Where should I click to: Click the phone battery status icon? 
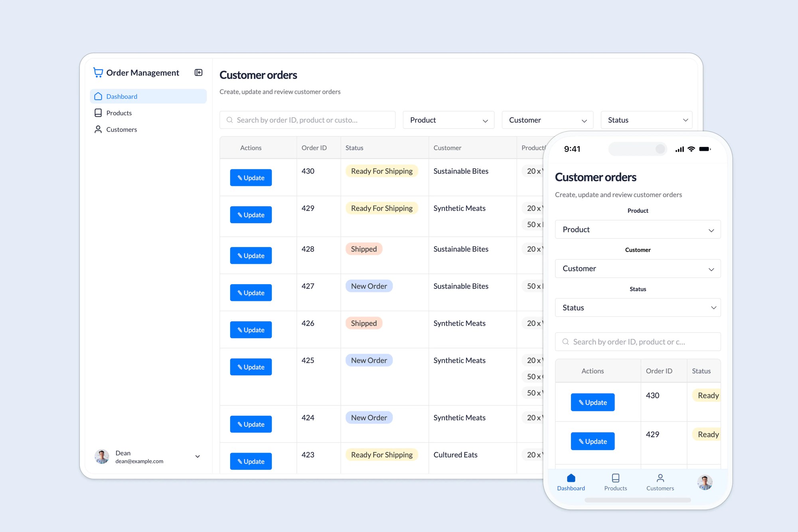[x=705, y=149]
